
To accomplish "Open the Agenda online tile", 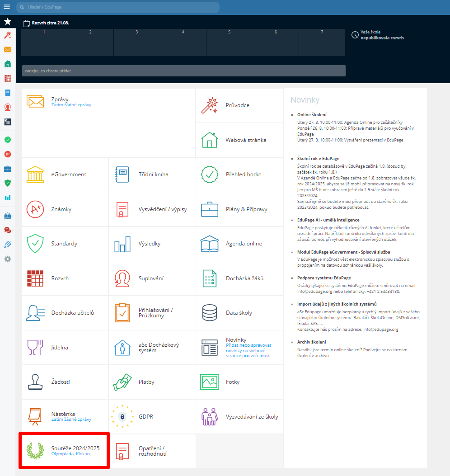I will [x=239, y=244].
